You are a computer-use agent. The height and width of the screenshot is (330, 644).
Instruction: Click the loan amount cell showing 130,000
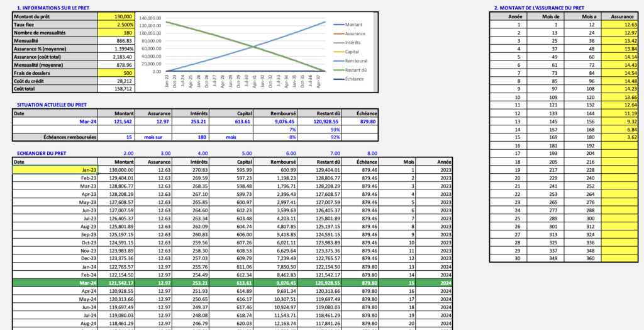[x=116, y=16]
